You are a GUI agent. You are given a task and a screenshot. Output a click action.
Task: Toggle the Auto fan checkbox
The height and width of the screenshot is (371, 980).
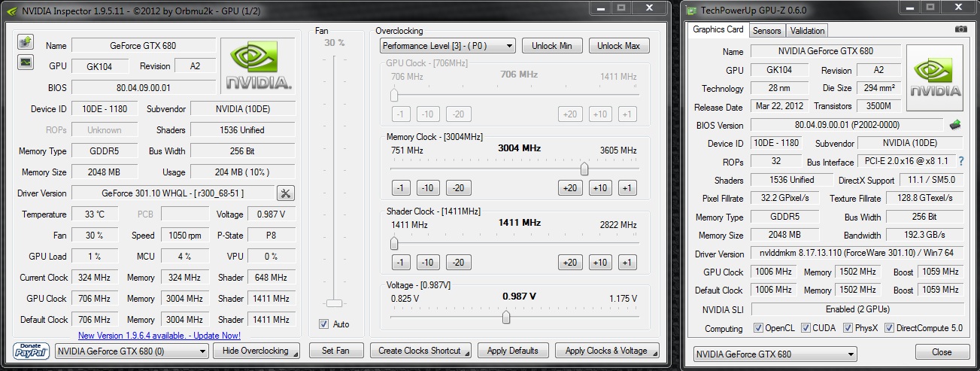(x=323, y=324)
